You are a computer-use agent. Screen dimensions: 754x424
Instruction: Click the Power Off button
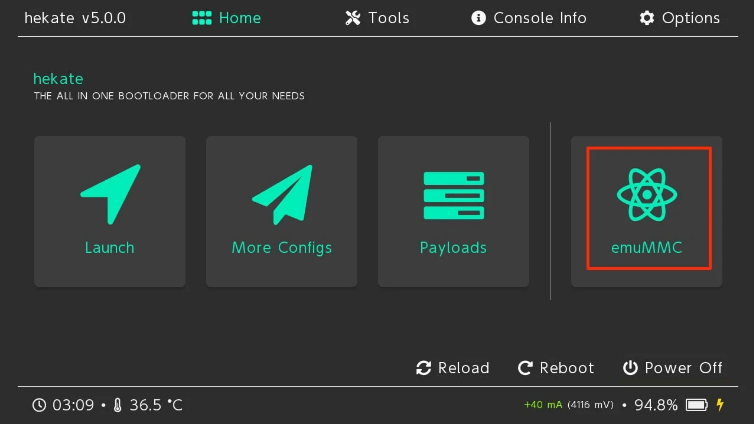point(672,368)
